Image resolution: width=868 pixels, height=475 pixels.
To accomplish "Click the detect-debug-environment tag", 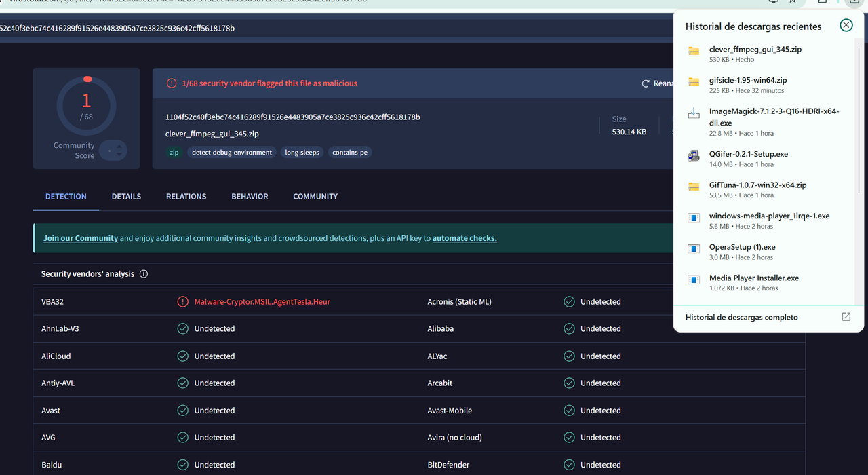I will pos(232,153).
